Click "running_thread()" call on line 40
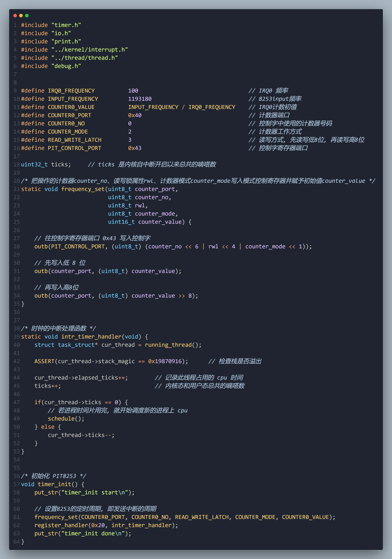The width and height of the screenshot is (392, 559). tap(172, 345)
